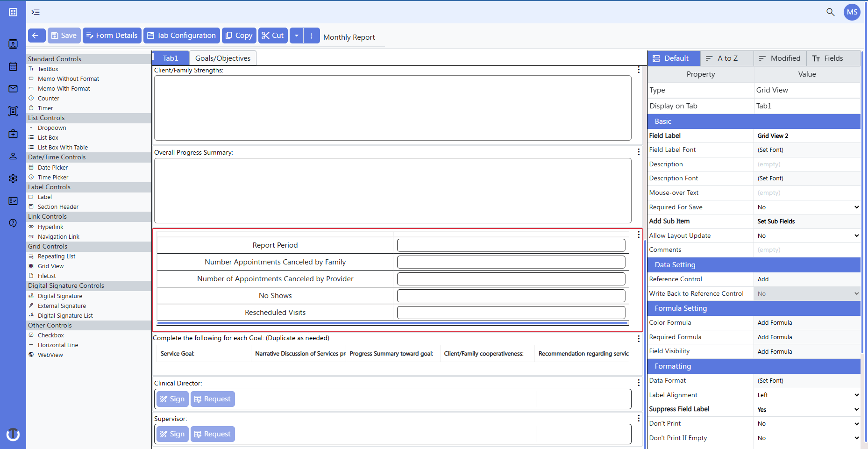Click the MS avatar at top right

(852, 12)
